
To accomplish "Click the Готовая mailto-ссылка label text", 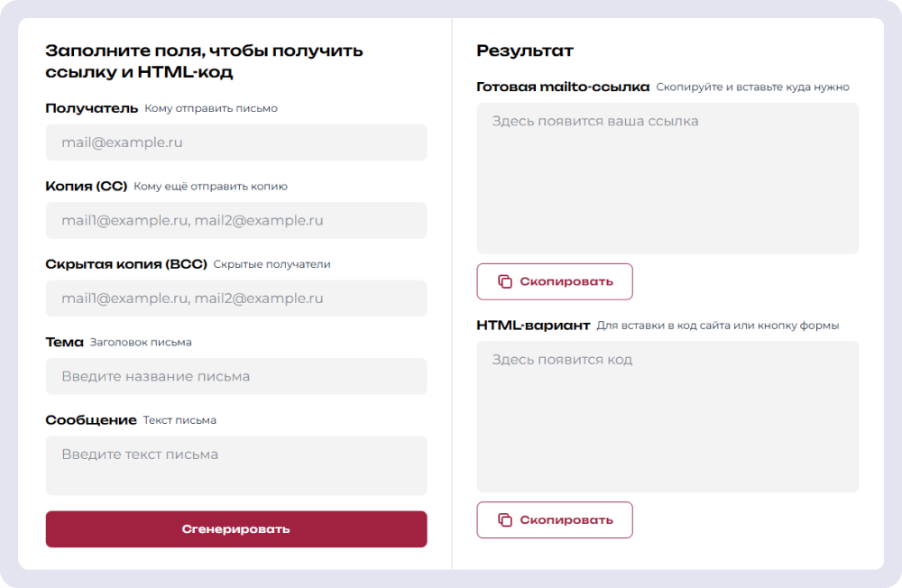I will [x=563, y=87].
